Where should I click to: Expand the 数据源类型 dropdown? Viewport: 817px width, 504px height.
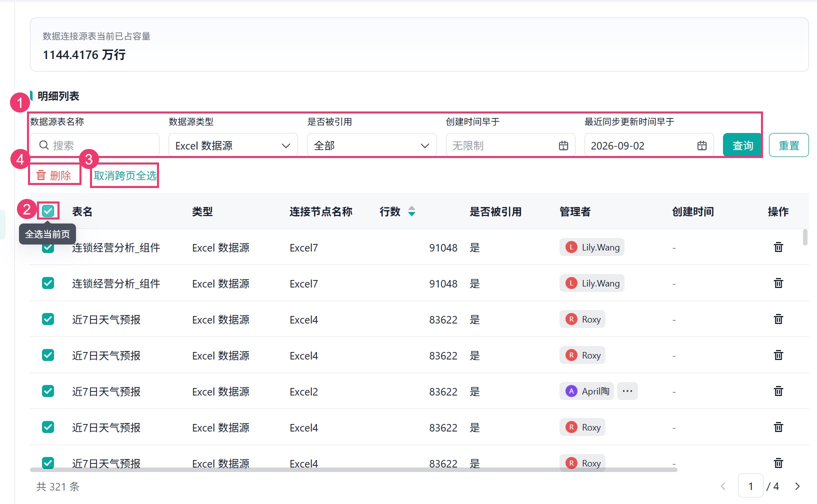[x=233, y=145]
